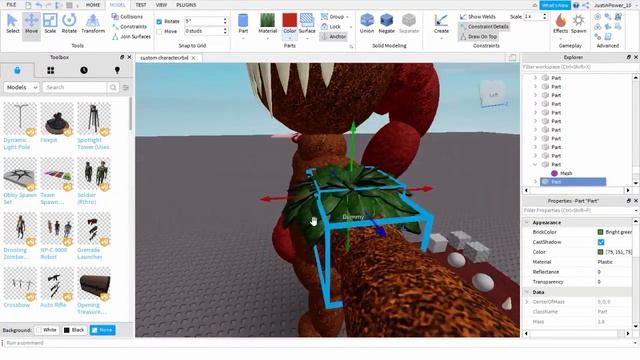
Task: Set toolbox background to Black
Action: pos(74,330)
